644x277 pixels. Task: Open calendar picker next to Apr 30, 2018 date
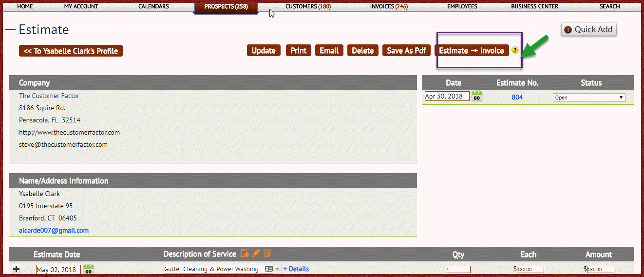pos(477,96)
